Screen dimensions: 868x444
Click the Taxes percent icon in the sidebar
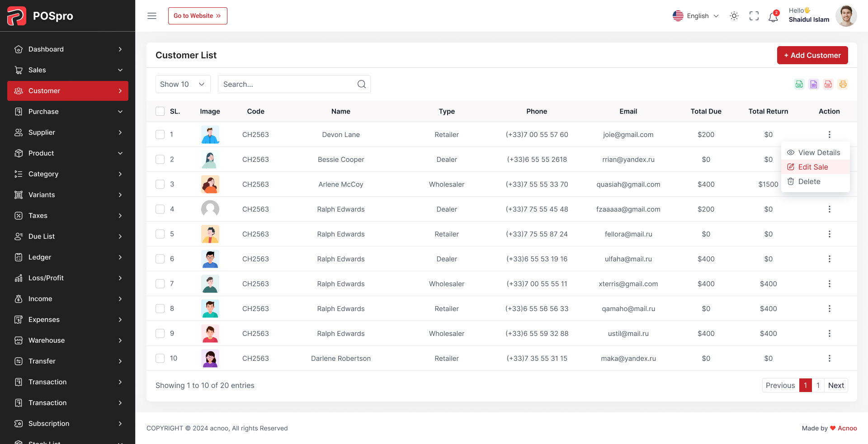(x=19, y=216)
